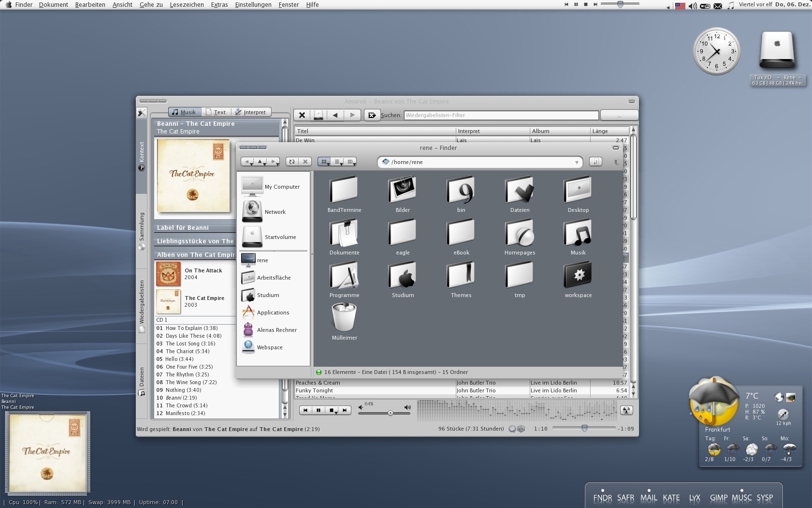The width and height of the screenshot is (812, 508).
Task: Toggle repeat playlist in Amarok status bar
Action: pos(512,429)
